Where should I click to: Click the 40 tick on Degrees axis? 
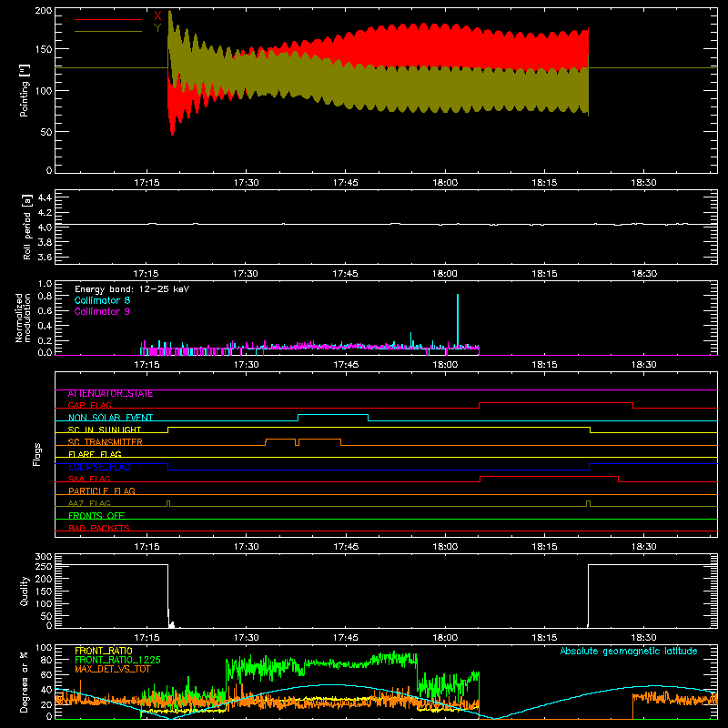(x=46, y=690)
